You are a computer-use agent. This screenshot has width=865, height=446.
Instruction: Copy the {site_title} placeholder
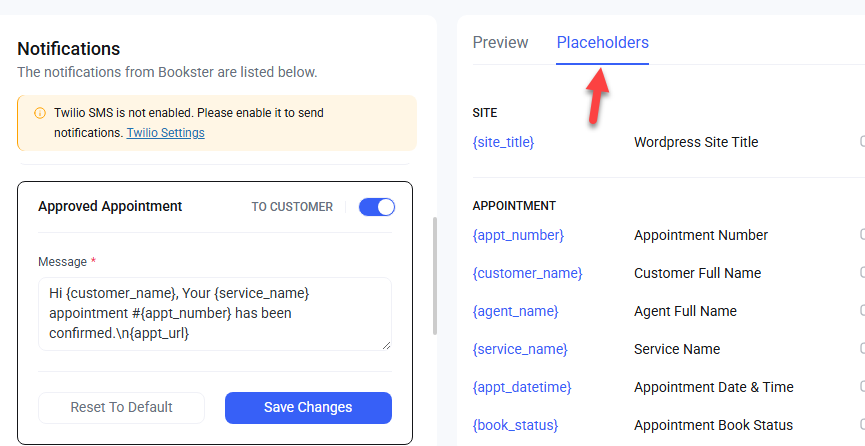pos(503,142)
